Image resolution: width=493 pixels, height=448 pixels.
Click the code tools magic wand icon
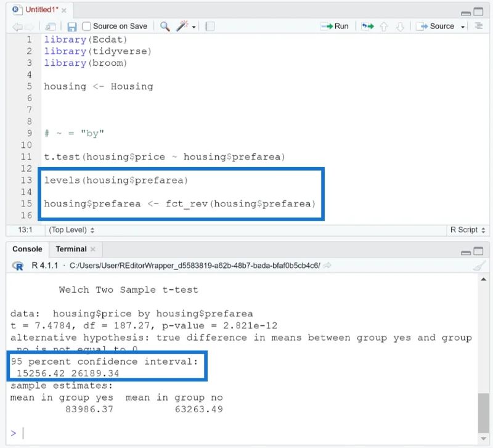(182, 26)
